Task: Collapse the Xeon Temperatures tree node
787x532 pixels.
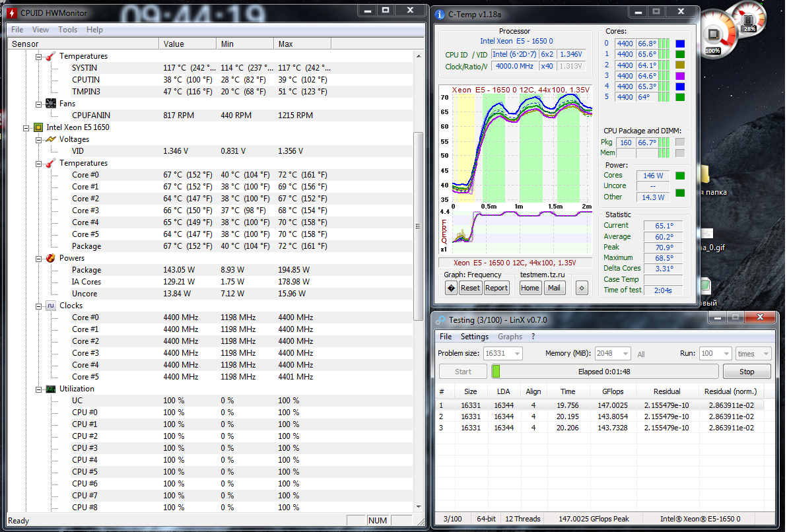Action: 39,164
